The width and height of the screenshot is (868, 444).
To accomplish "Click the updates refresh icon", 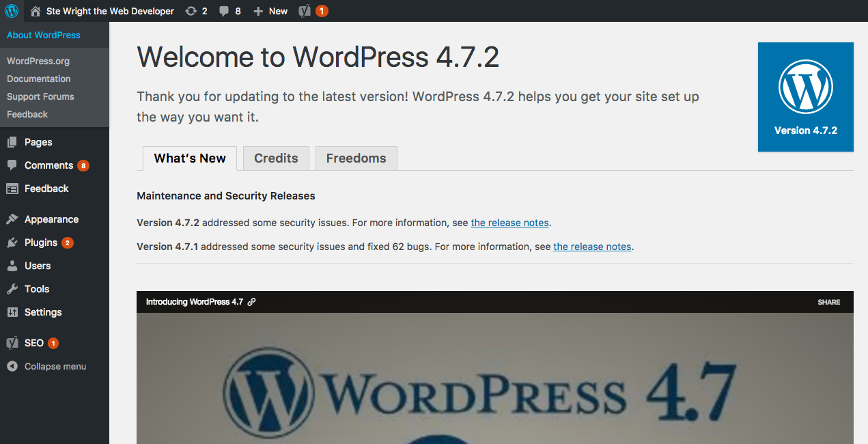I will (191, 11).
